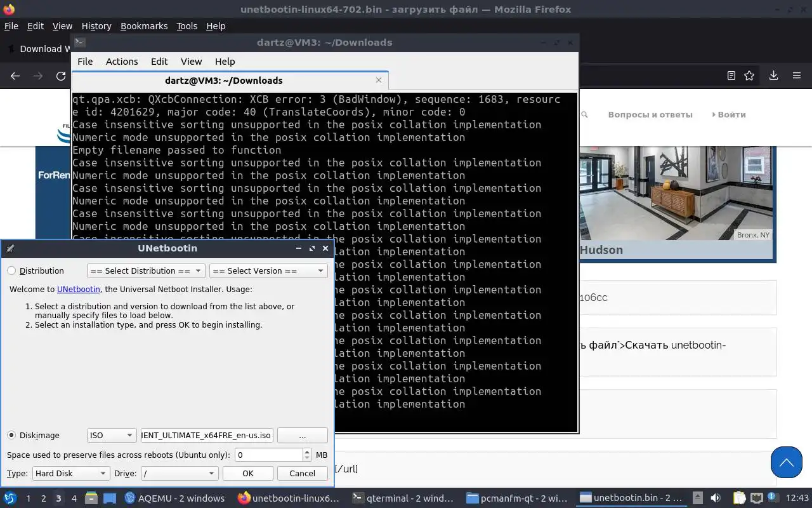This screenshot has height=508, width=812.
Task: Open Firefox downloads panel
Action: [773, 76]
